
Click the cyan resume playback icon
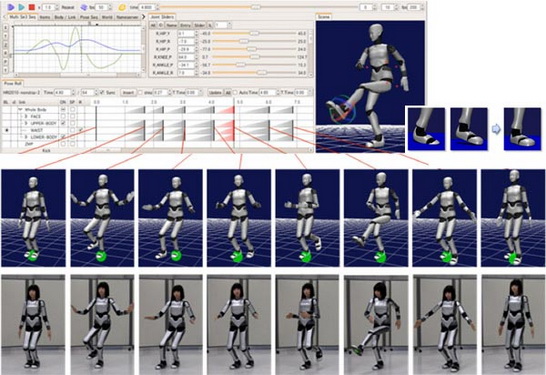pyautogui.click(x=22, y=7)
